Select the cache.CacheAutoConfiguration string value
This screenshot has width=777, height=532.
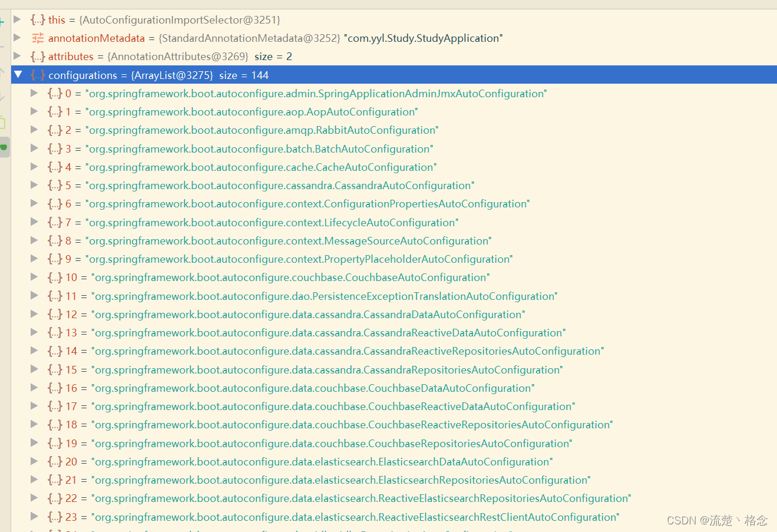(x=261, y=167)
